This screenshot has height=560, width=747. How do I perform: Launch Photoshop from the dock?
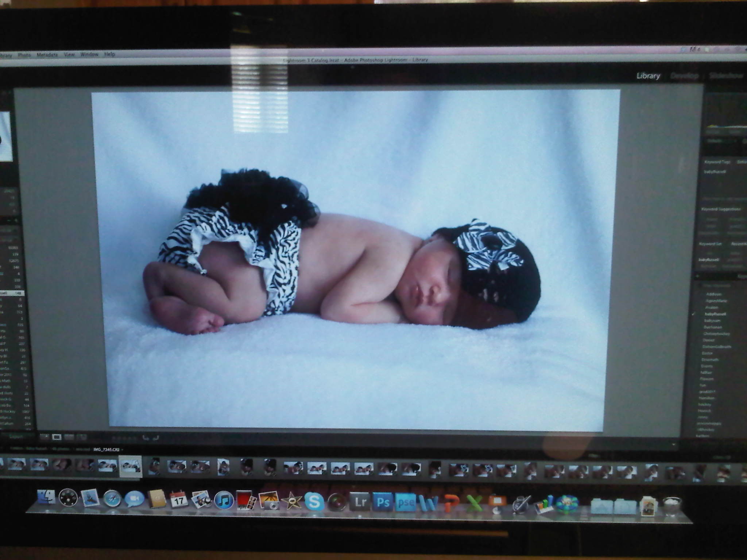coord(383,502)
